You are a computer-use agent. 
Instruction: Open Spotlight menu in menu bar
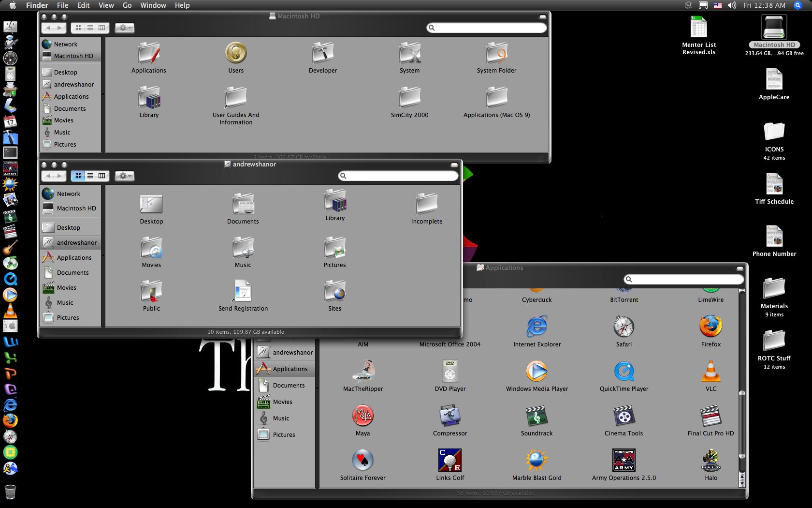tap(798, 5)
